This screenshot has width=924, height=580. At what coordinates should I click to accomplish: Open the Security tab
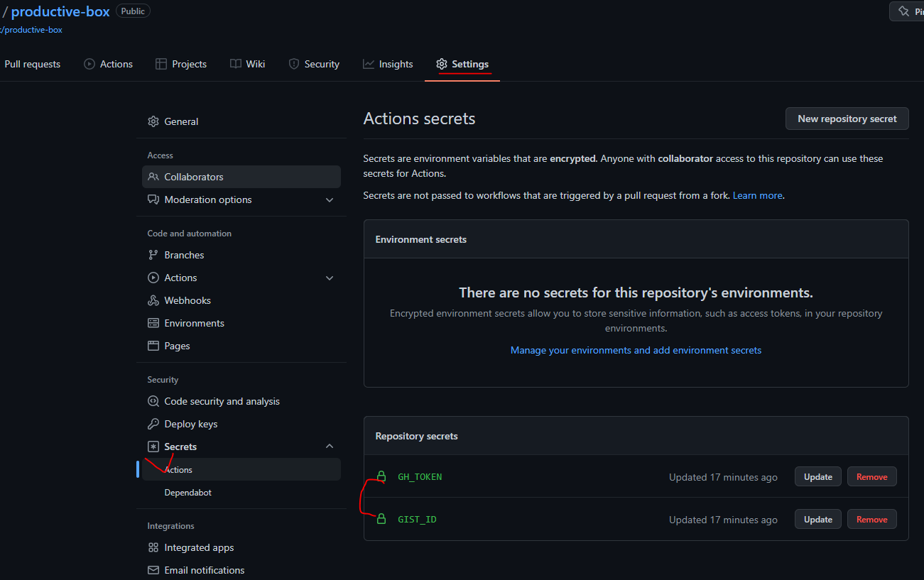click(x=314, y=64)
